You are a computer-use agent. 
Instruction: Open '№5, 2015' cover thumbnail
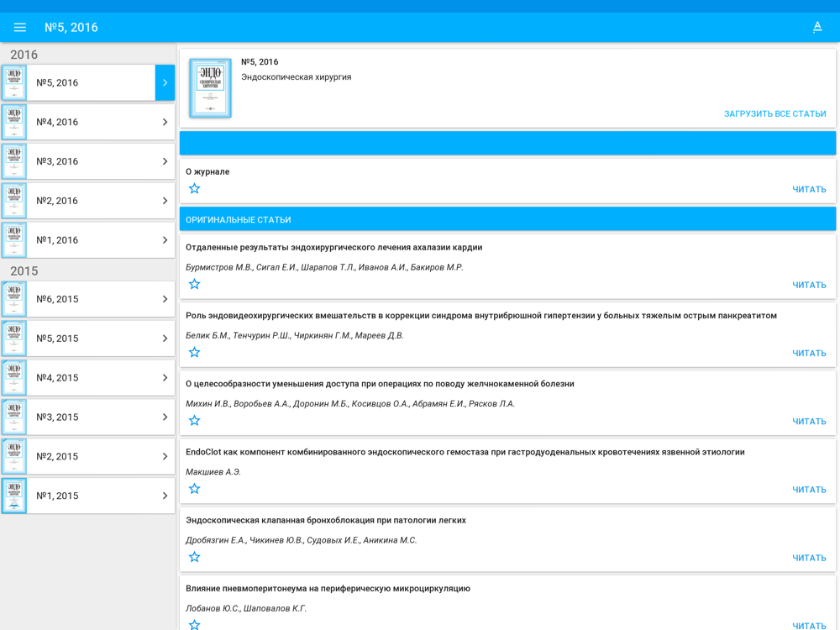click(14, 338)
